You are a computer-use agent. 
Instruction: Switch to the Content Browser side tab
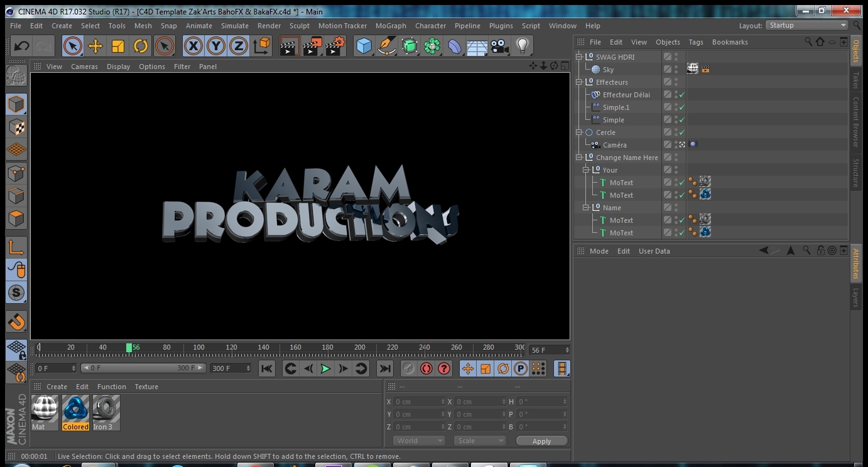pos(855,122)
